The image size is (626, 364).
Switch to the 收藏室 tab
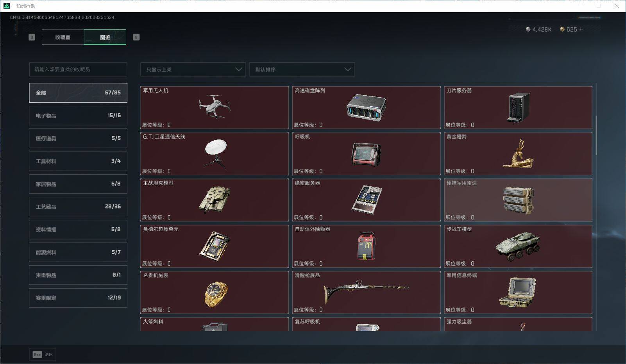click(x=63, y=37)
